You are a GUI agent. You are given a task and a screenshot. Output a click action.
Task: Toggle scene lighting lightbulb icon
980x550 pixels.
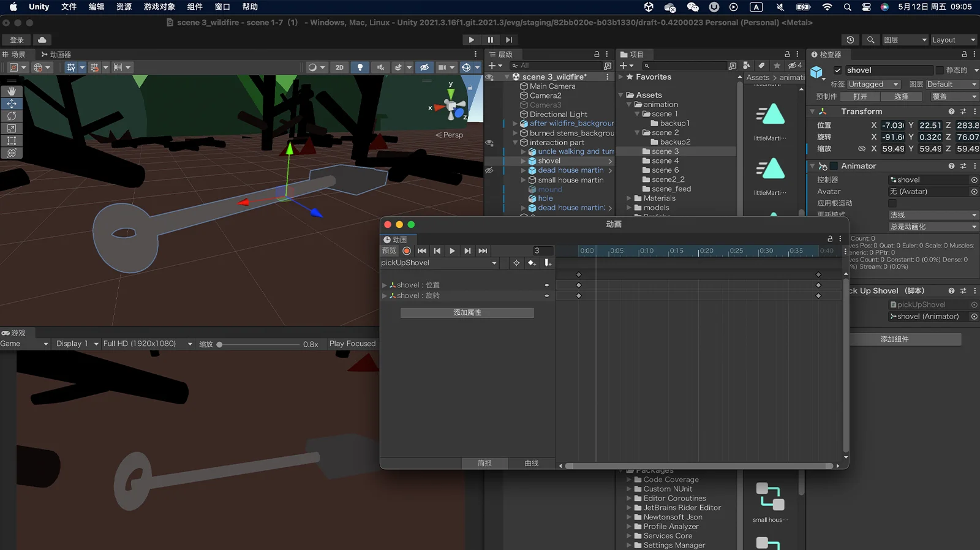(360, 67)
